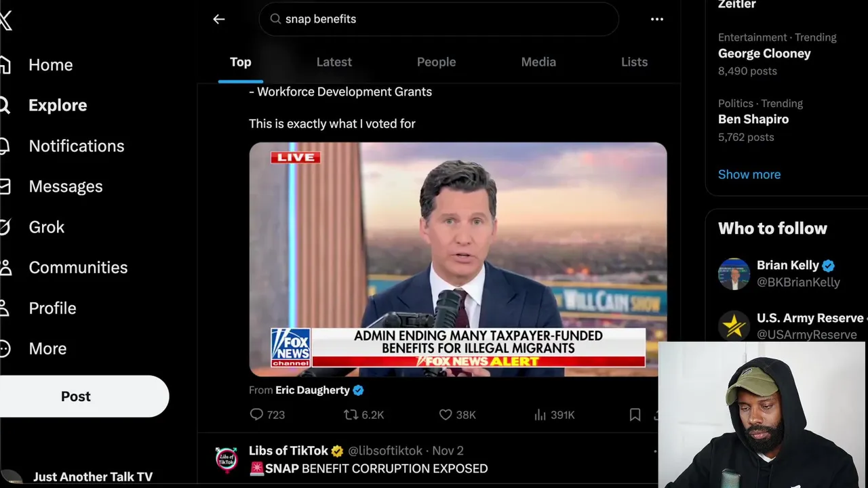This screenshot has width=868, height=488.
Task: Repost the post with 6.2K reposts
Action: coord(363,415)
